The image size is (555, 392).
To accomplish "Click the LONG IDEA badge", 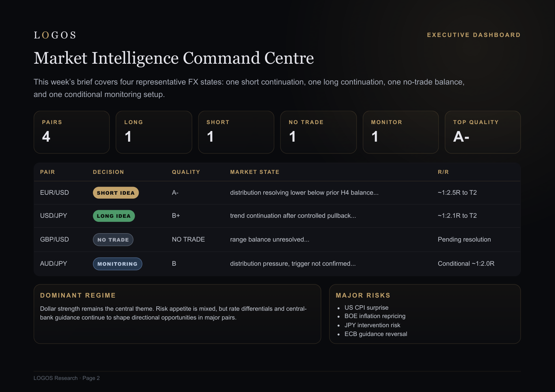I will [x=114, y=216].
